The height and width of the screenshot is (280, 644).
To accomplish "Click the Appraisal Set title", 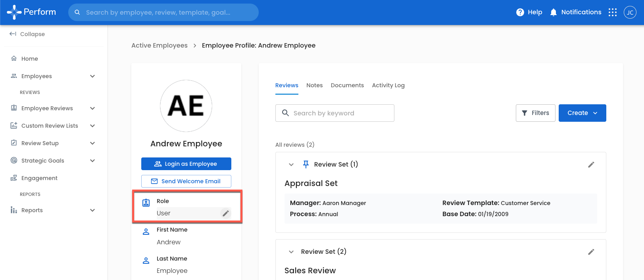I will pos(311,183).
